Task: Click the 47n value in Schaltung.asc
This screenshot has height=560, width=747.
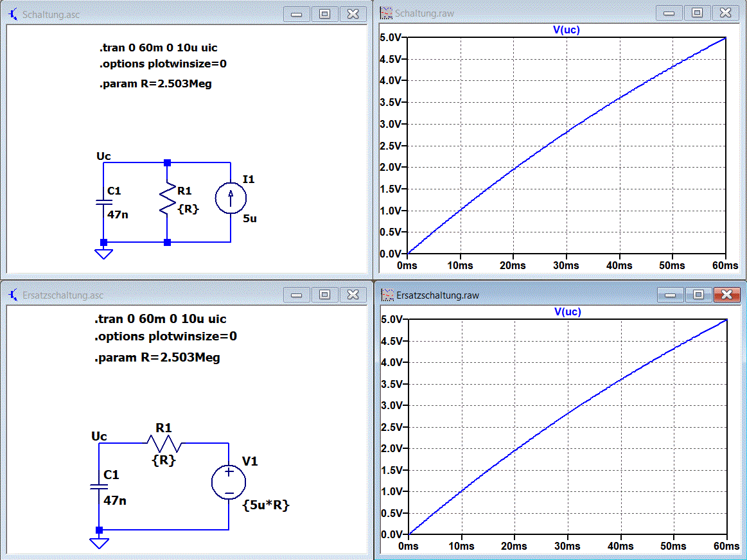Action: tap(118, 214)
